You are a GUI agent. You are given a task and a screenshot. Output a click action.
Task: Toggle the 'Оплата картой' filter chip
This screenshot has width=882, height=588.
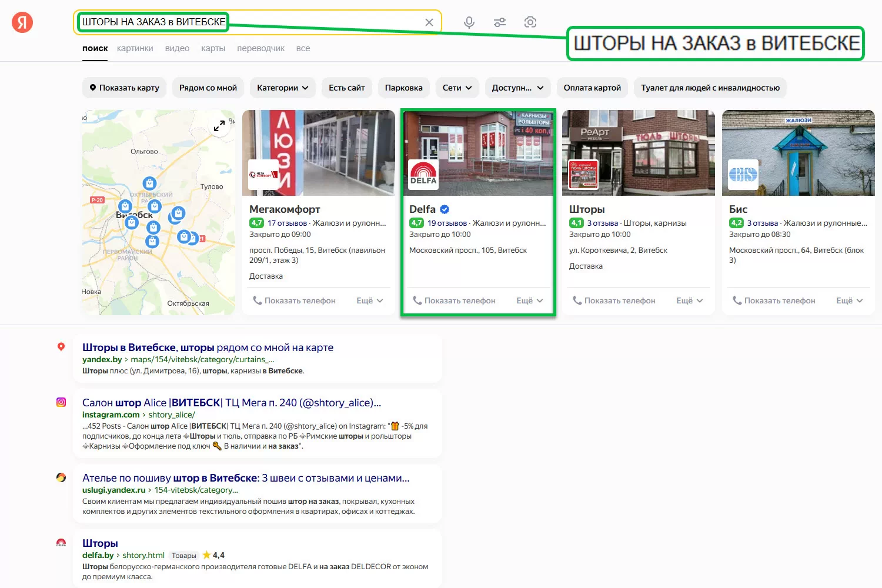coord(592,88)
